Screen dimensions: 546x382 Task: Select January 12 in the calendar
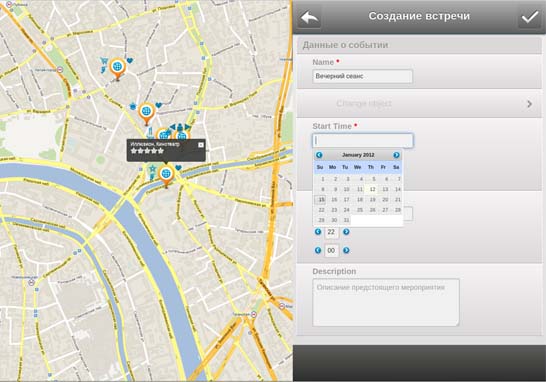tap(372, 189)
